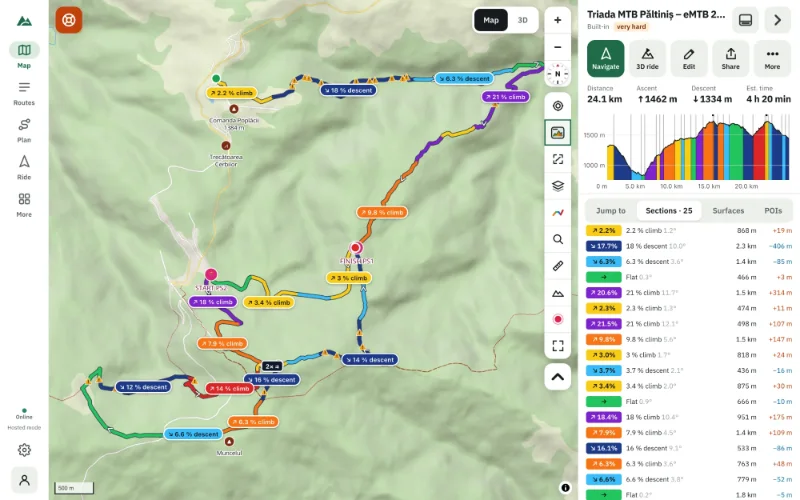Toggle the panel layout button
This screenshot has width=800, height=500.
tap(745, 20)
